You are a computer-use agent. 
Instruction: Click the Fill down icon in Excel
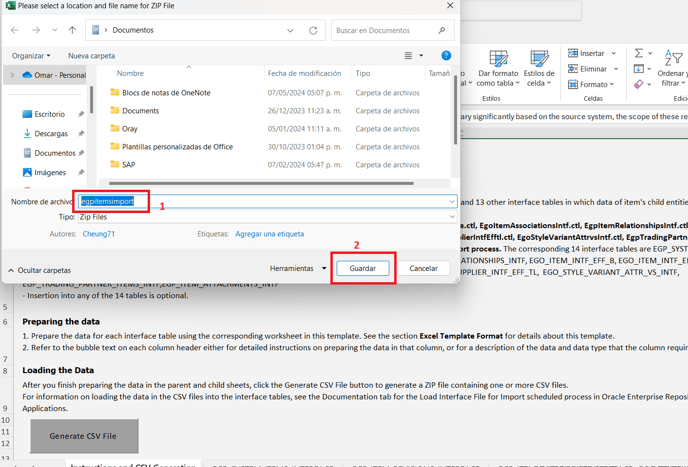[639, 69]
